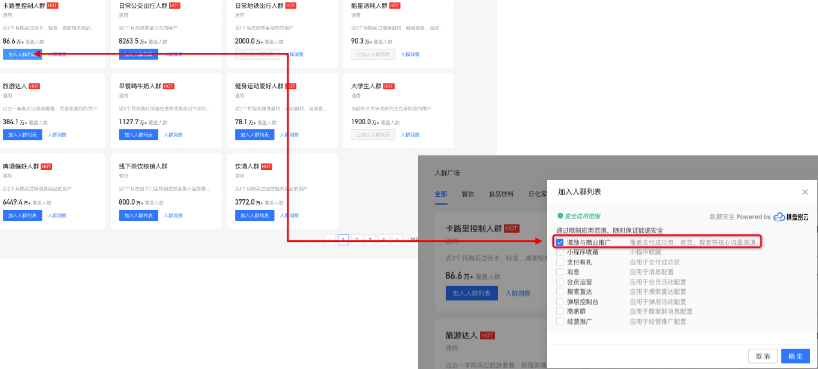818x369 pixels.
Task: Enable the 弹层控制台 checkbox
Action: click(560, 302)
